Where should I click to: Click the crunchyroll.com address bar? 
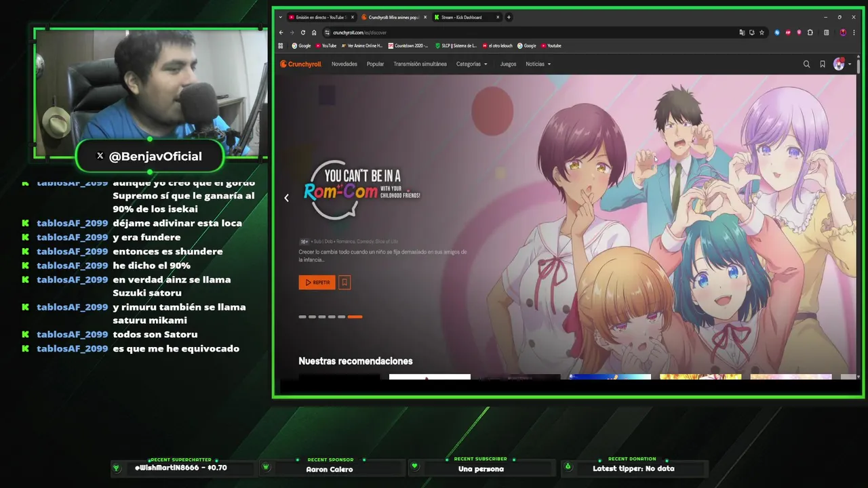pyautogui.click(x=529, y=33)
